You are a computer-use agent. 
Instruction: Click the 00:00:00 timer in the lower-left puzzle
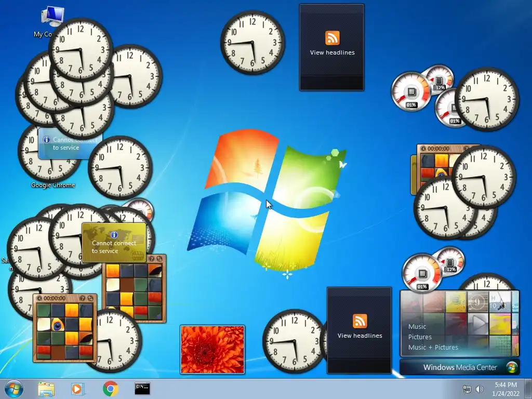(x=54, y=298)
